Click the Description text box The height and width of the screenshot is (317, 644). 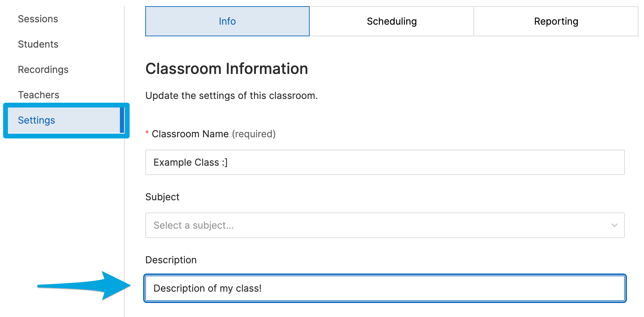(x=385, y=288)
